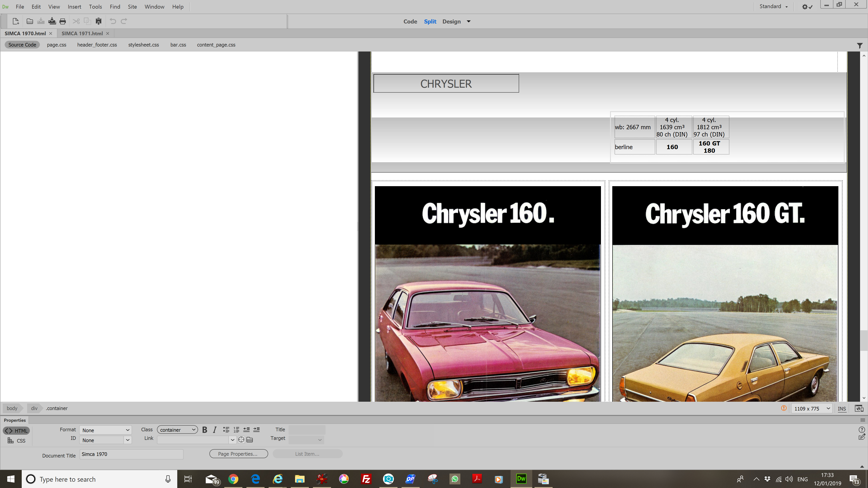This screenshot has width=868, height=488.
Task: Expand the Link field dropdown arrow
Action: (x=232, y=440)
